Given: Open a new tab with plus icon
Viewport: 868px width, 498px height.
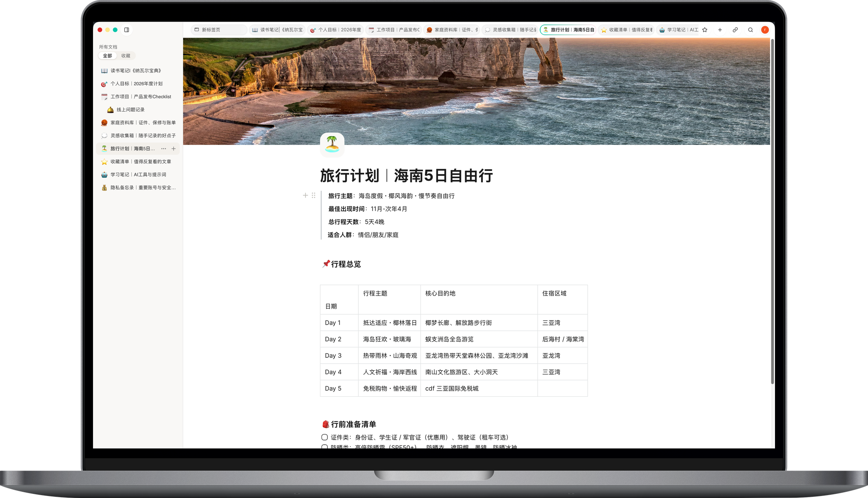Looking at the screenshot, I should tap(720, 30).
